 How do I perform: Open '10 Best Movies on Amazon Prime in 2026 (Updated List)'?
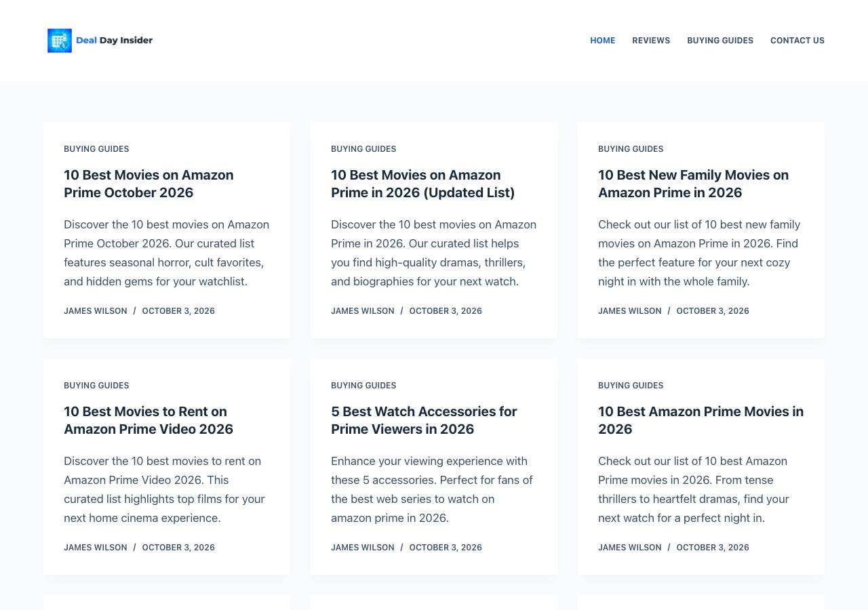coord(422,184)
